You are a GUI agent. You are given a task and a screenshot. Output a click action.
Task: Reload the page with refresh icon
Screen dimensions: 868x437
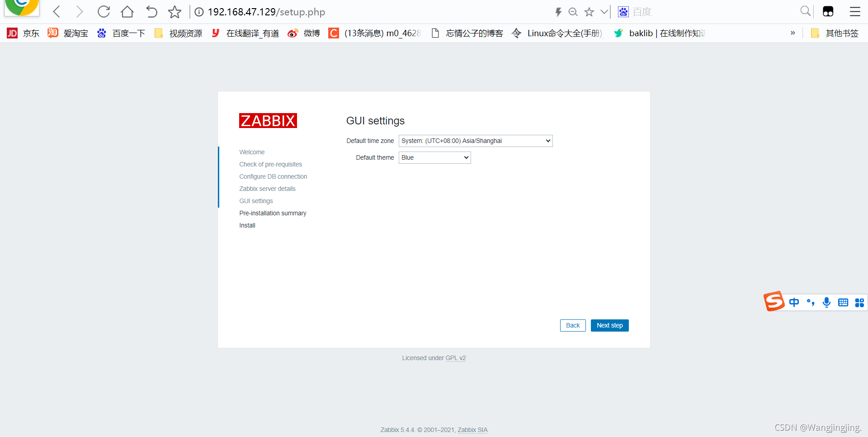(104, 12)
